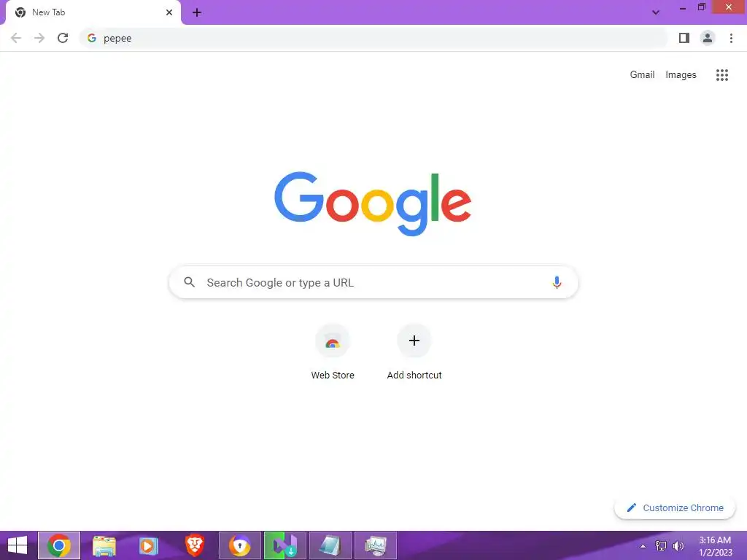This screenshot has width=747, height=560.
Task: Go back to the previous page
Action: pyautogui.click(x=16, y=38)
